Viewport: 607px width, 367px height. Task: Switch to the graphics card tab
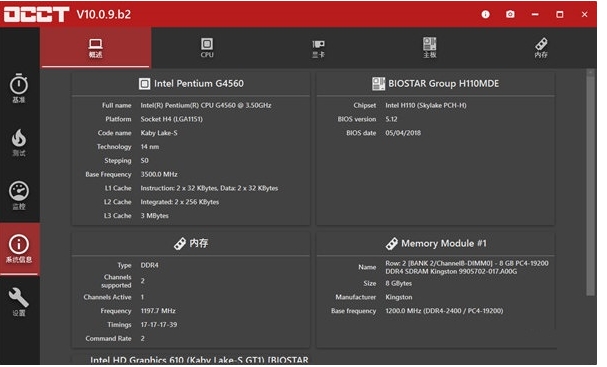pyautogui.click(x=318, y=48)
